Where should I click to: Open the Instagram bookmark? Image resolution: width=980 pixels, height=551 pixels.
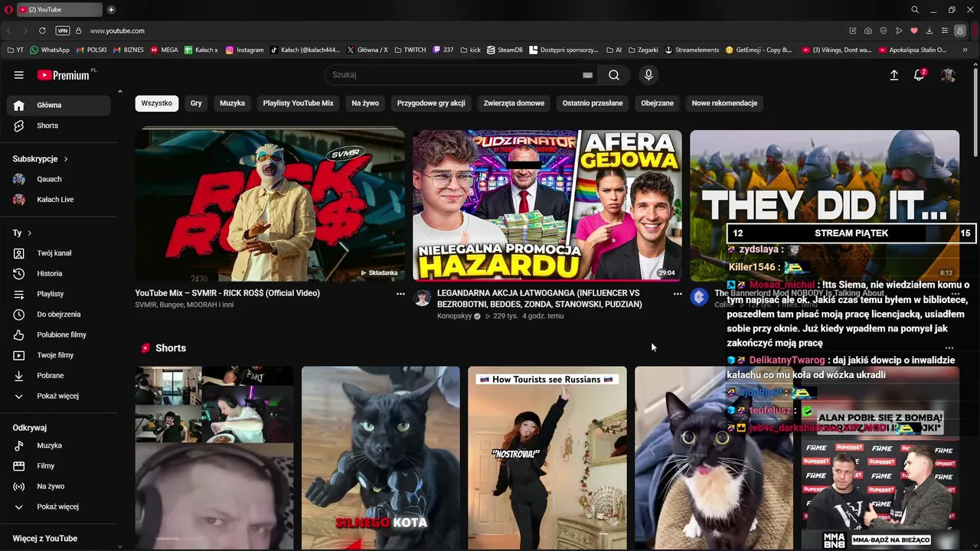coord(244,50)
